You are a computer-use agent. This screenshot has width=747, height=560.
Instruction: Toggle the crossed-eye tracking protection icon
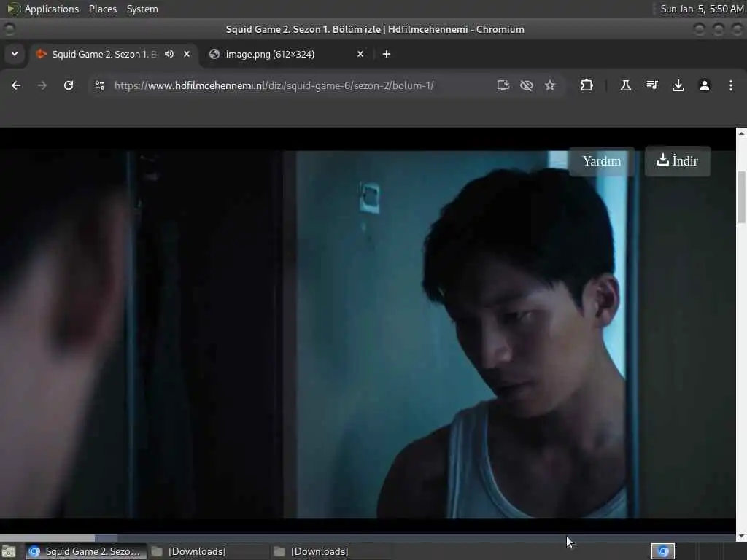click(x=527, y=85)
